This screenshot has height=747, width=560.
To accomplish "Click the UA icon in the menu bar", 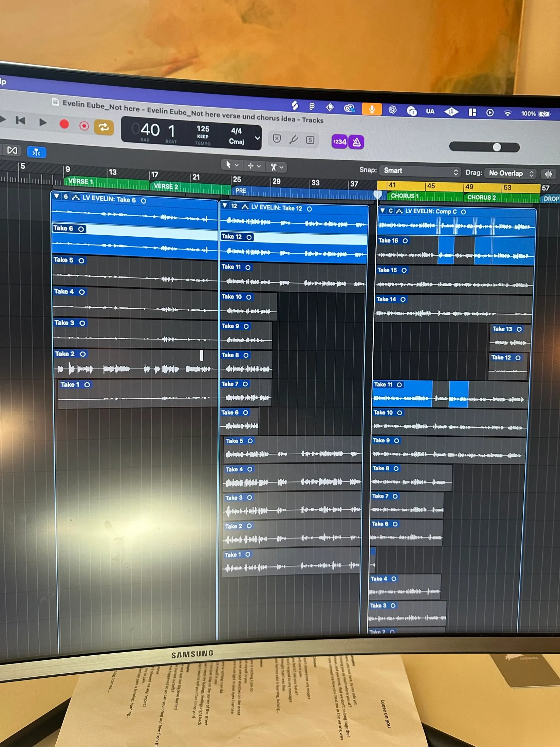I will tap(430, 111).
